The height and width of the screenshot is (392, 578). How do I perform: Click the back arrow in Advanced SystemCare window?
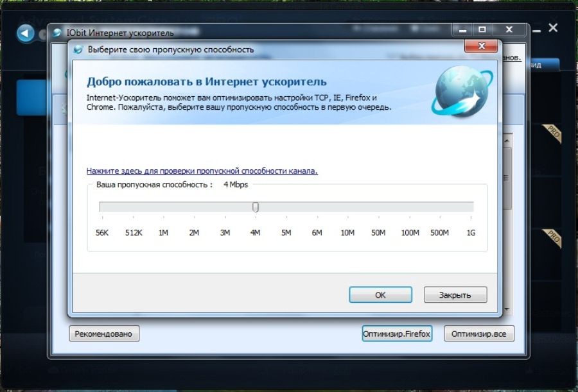[x=26, y=33]
